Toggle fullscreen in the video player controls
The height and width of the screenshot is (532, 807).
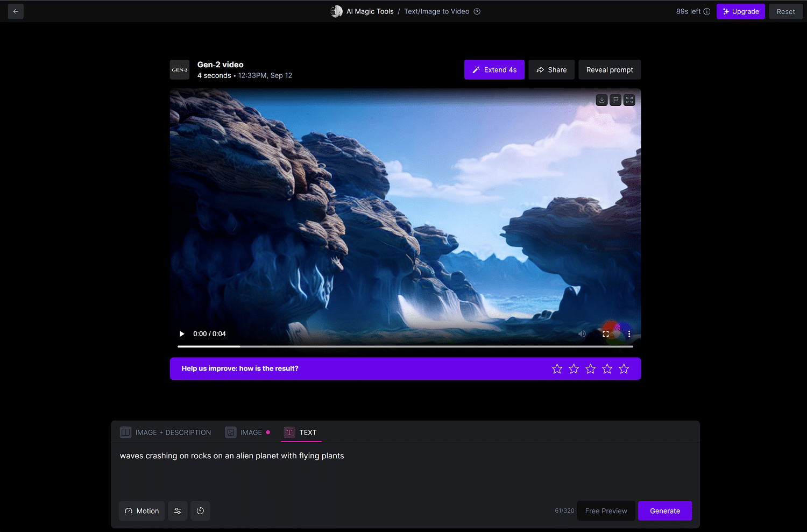coord(606,334)
